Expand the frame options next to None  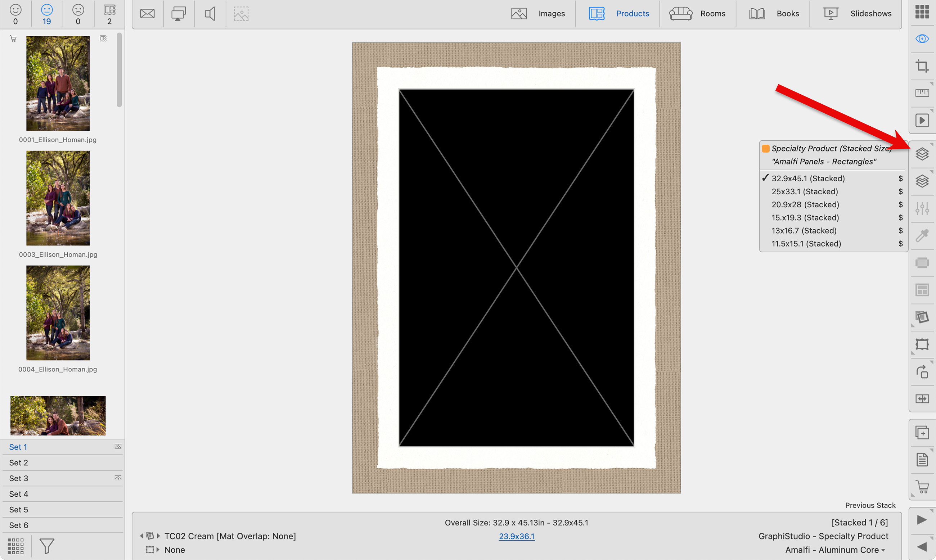[158, 550]
